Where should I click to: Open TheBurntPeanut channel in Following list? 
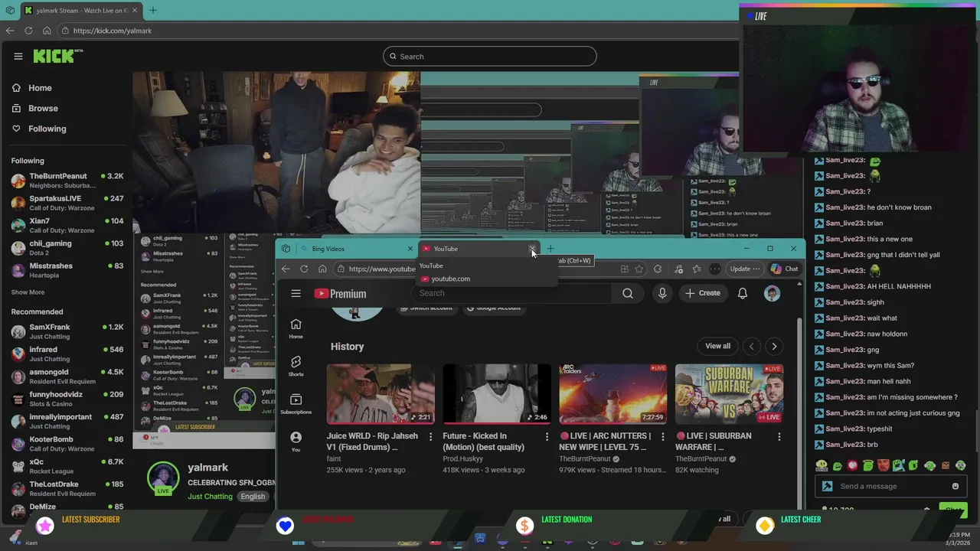(x=67, y=181)
